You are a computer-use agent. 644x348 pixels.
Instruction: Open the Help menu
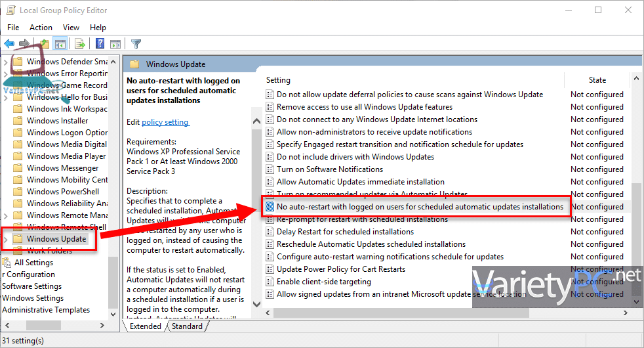point(98,28)
